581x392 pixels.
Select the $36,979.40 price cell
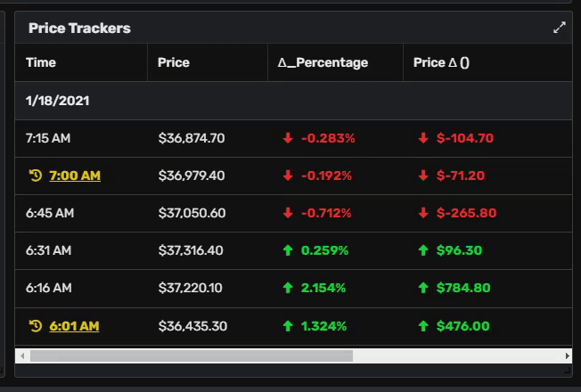pyautogui.click(x=192, y=176)
